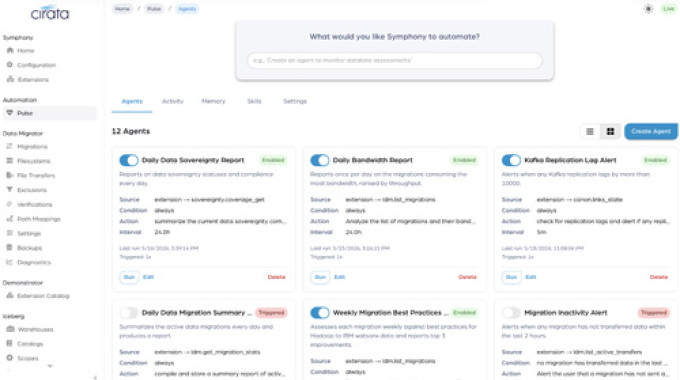
Task: Edit the Kafka Replication Lag Alert agent
Action: click(531, 277)
